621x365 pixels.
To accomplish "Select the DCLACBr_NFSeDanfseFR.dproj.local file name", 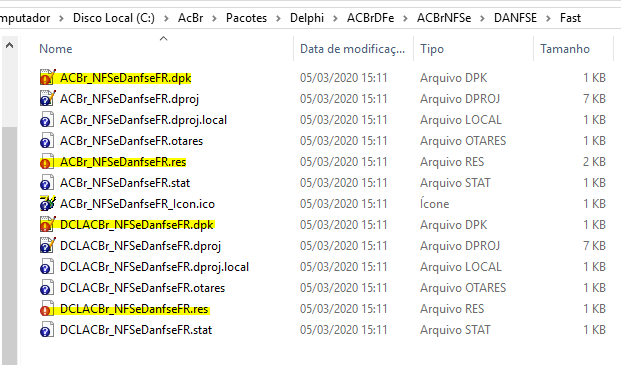I will click(154, 267).
